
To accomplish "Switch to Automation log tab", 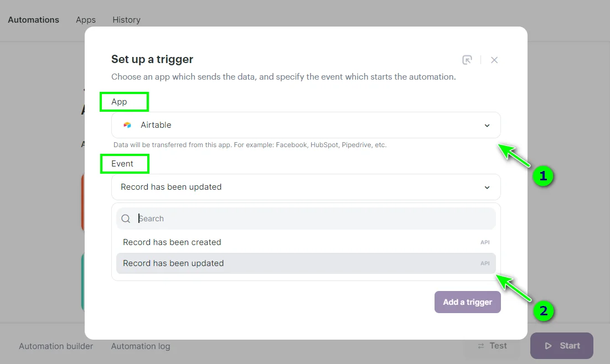I will click(x=141, y=346).
